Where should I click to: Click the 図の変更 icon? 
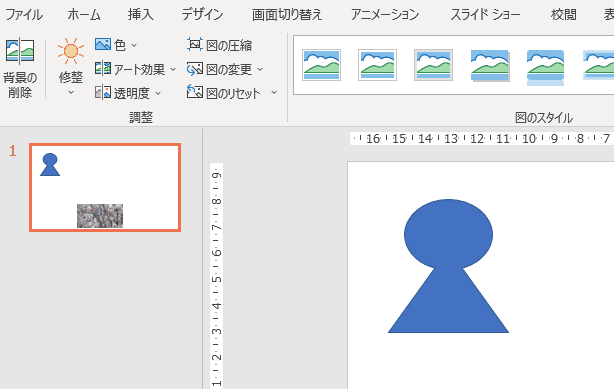[x=195, y=69]
